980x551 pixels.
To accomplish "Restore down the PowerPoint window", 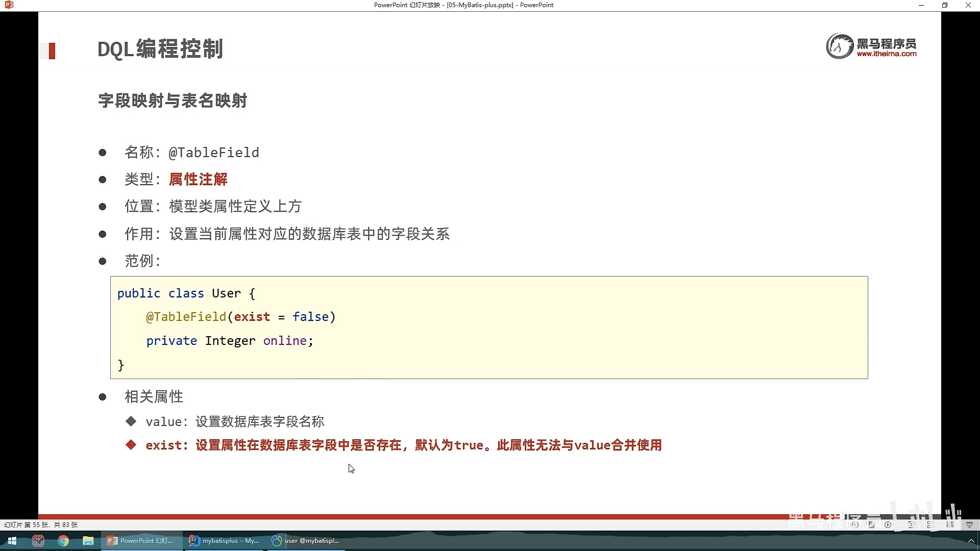I will (x=944, y=5).
